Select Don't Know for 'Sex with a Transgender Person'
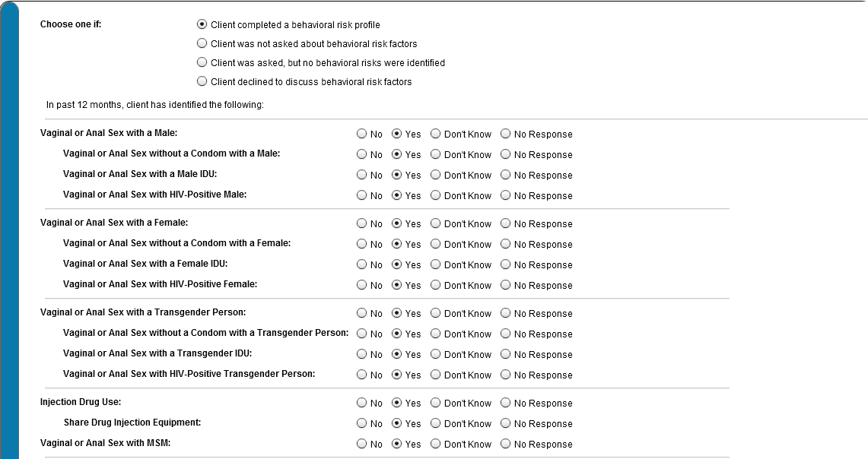Viewport: 868px width, 459px height. coord(435,313)
